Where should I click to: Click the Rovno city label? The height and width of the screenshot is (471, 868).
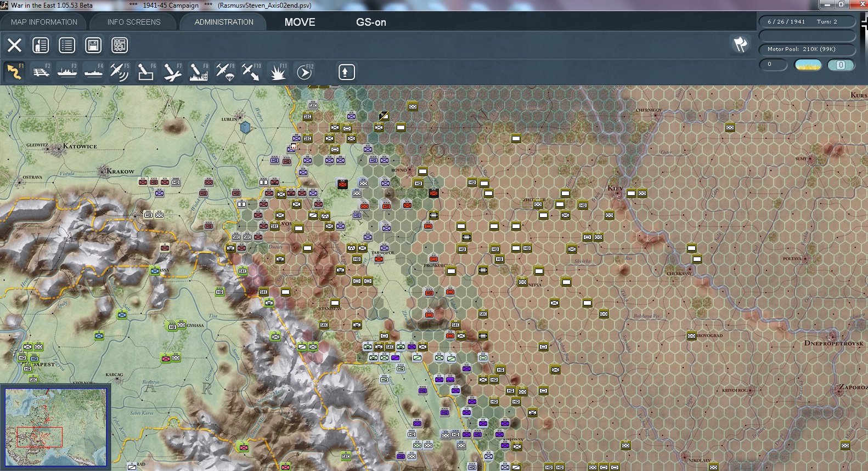(x=399, y=170)
